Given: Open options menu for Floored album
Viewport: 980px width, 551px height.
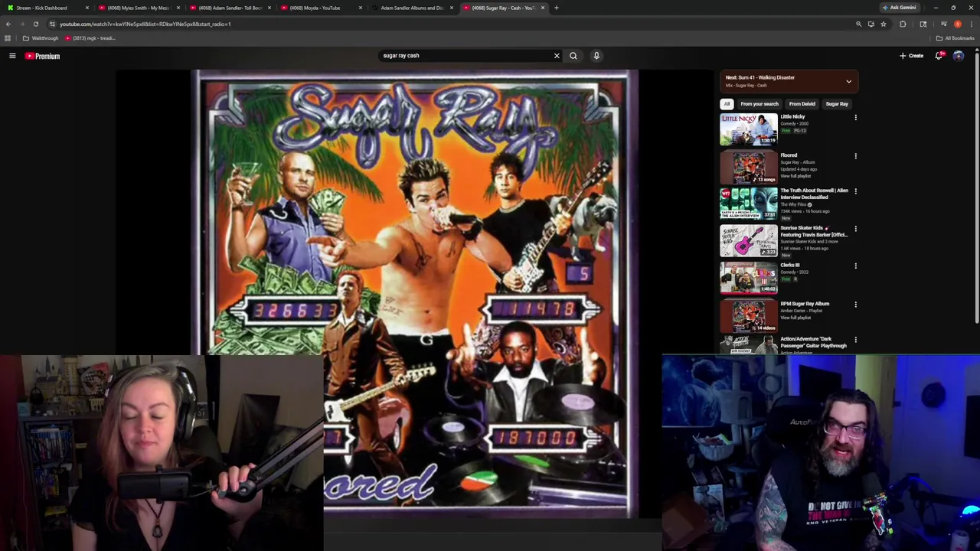Looking at the screenshot, I should click(855, 156).
